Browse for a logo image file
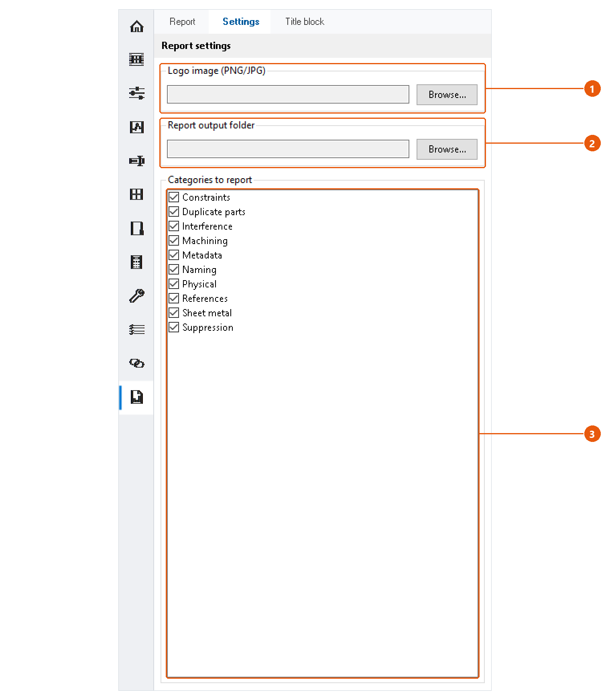This screenshot has height=700, width=610. tap(447, 95)
